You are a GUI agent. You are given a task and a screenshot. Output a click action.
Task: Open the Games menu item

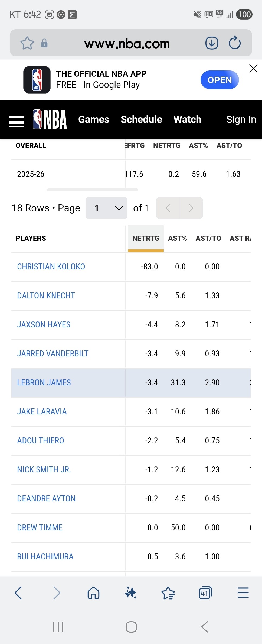[x=94, y=119]
